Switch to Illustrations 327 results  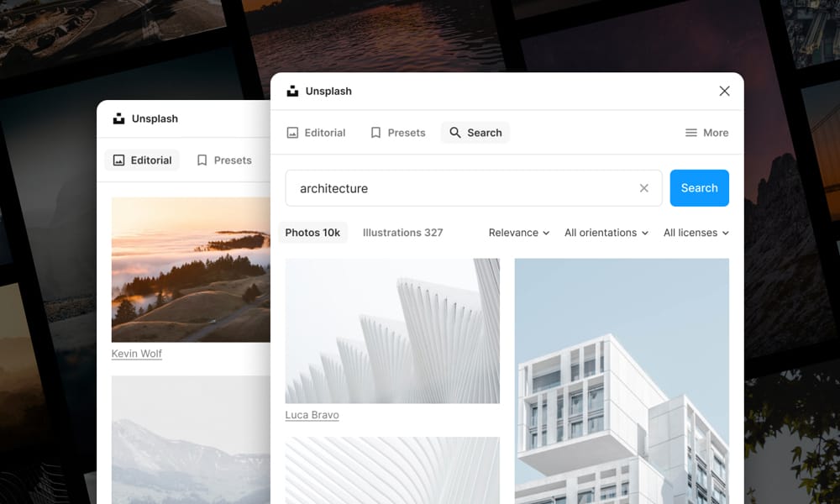click(402, 233)
